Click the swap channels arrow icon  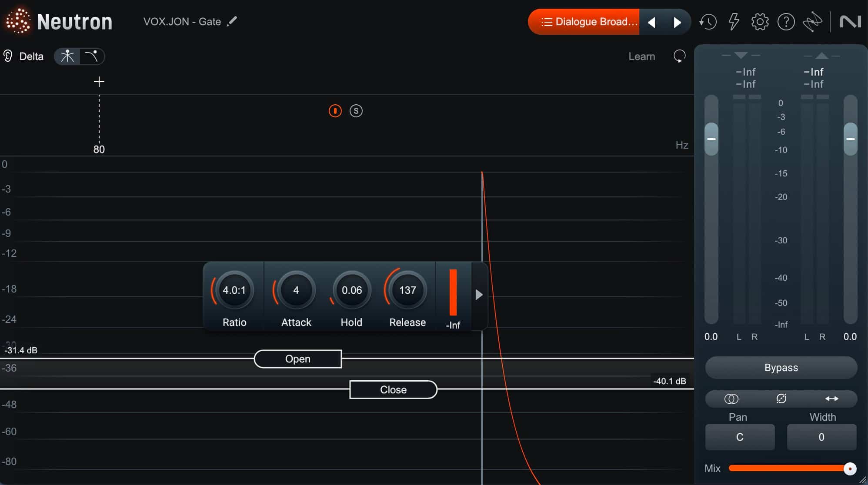click(831, 399)
